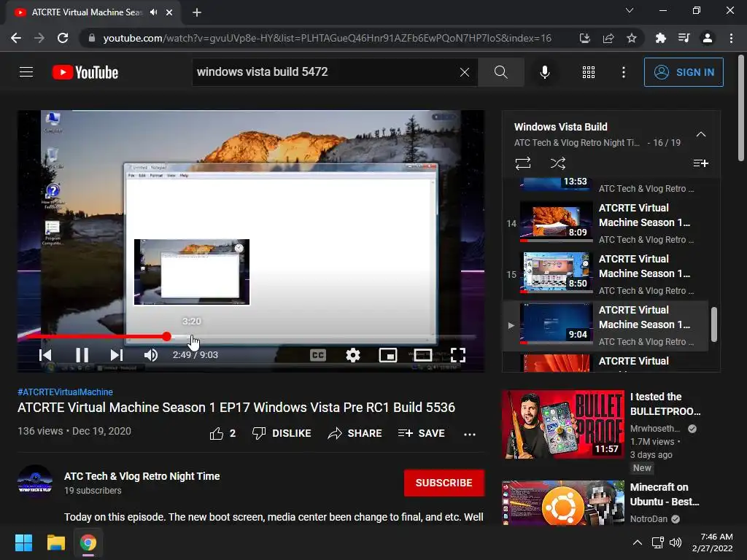Screen dimensions: 747x560
Task: Click the SHARE button
Action: tap(355, 433)
